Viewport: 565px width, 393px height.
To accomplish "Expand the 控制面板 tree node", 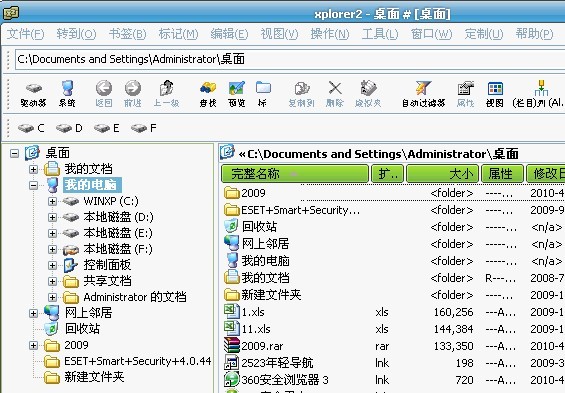I will click(53, 265).
